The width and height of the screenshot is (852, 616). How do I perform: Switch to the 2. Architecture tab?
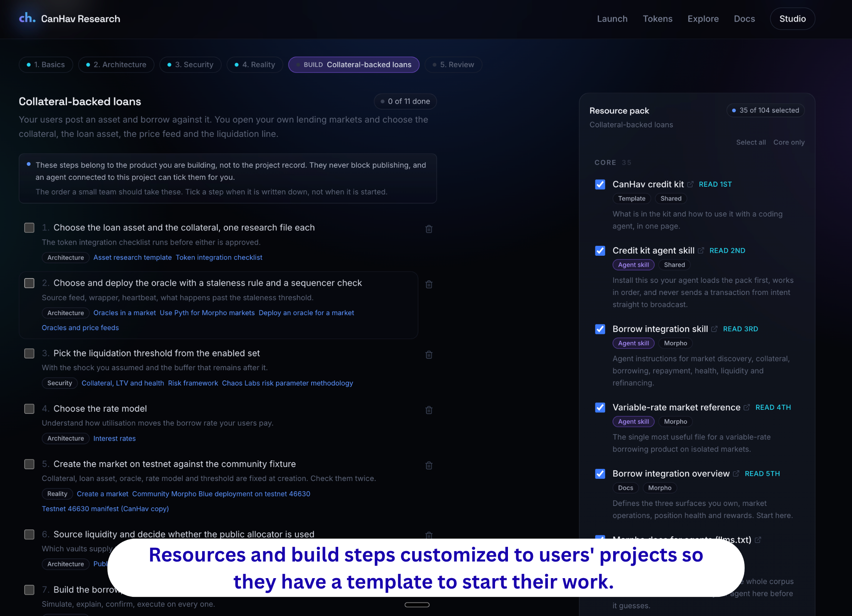pyautogui.click(x=116, y=64)
